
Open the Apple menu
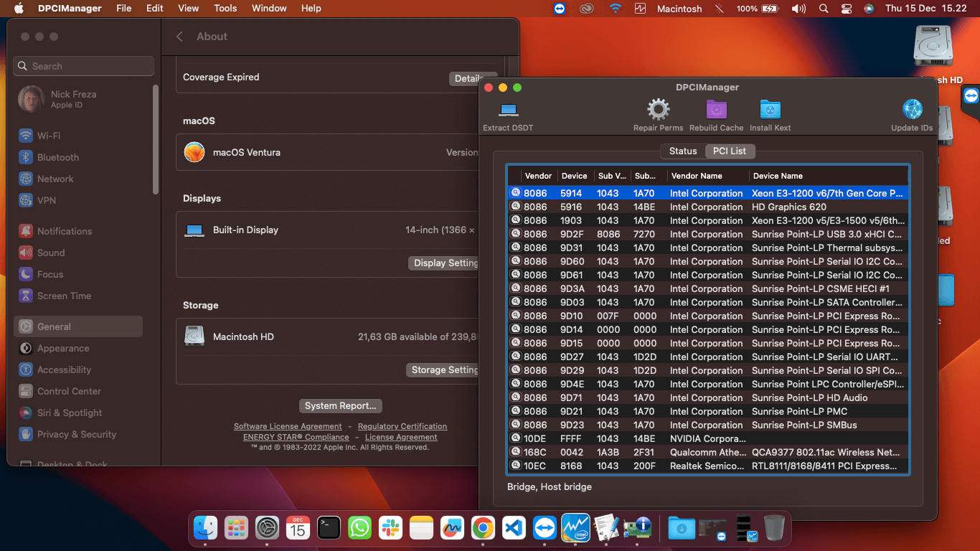click(19, 9)
